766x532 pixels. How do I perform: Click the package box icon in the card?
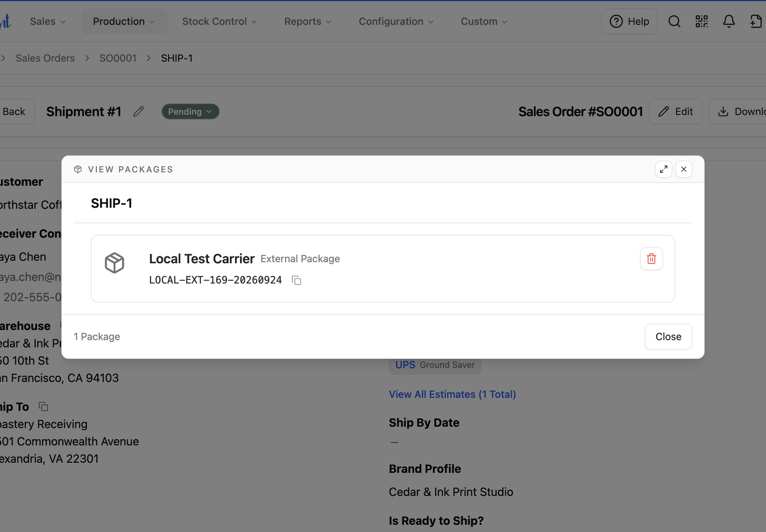click(x=114, y=263)
